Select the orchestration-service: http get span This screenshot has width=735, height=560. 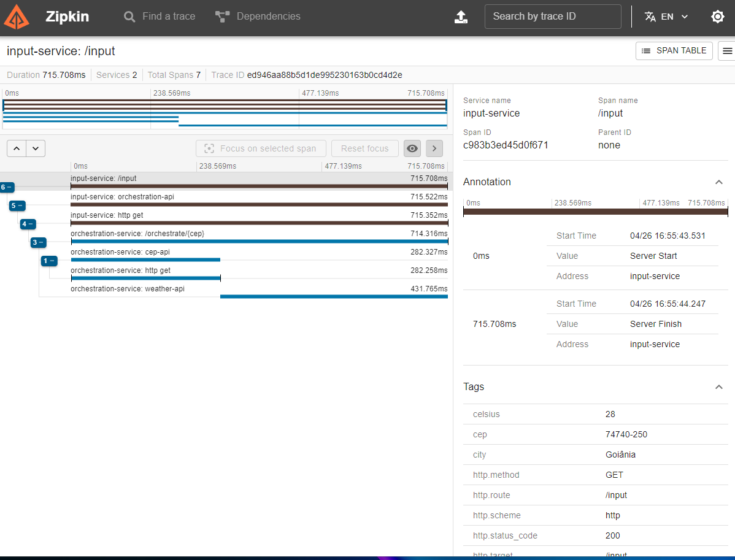(x=259, y=273)
